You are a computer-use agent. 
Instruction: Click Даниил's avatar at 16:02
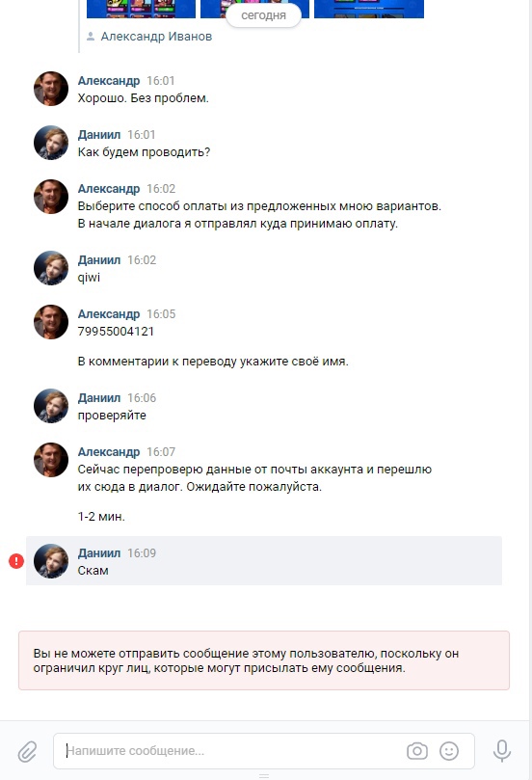click(51, 268)
